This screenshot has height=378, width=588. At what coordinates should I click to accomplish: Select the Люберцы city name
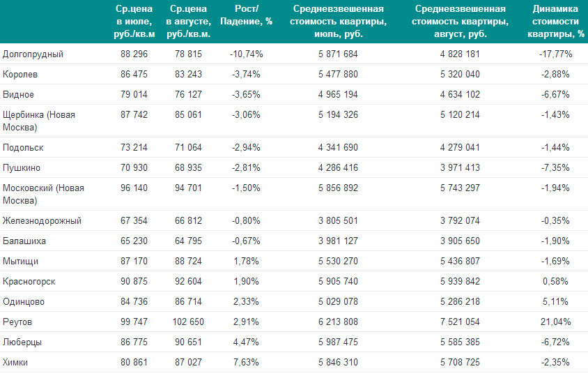(x=22, y=342)
